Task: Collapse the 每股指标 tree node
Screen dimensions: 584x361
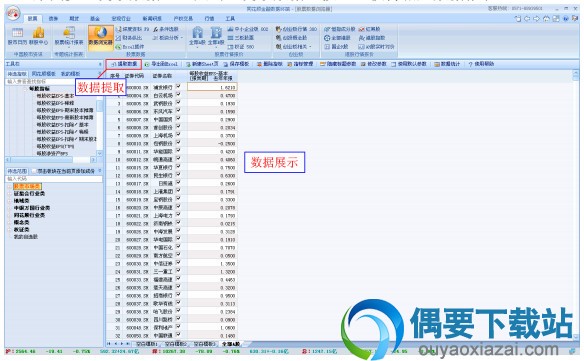Action: 26,89
